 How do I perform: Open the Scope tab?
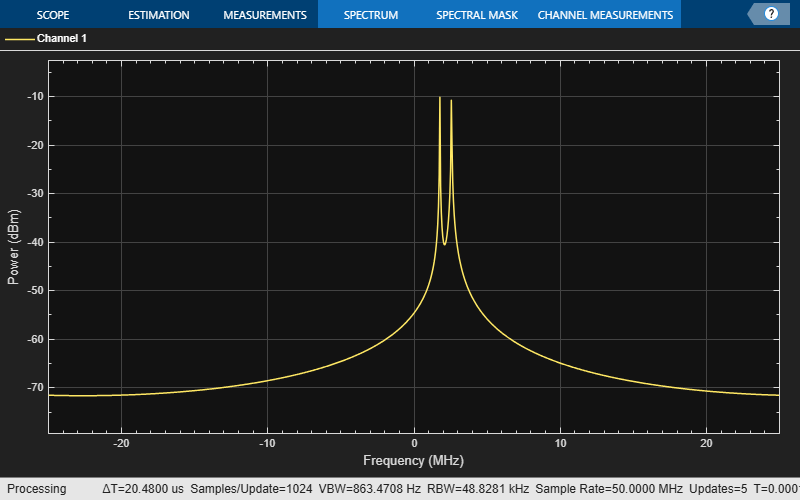click(52, 15)
